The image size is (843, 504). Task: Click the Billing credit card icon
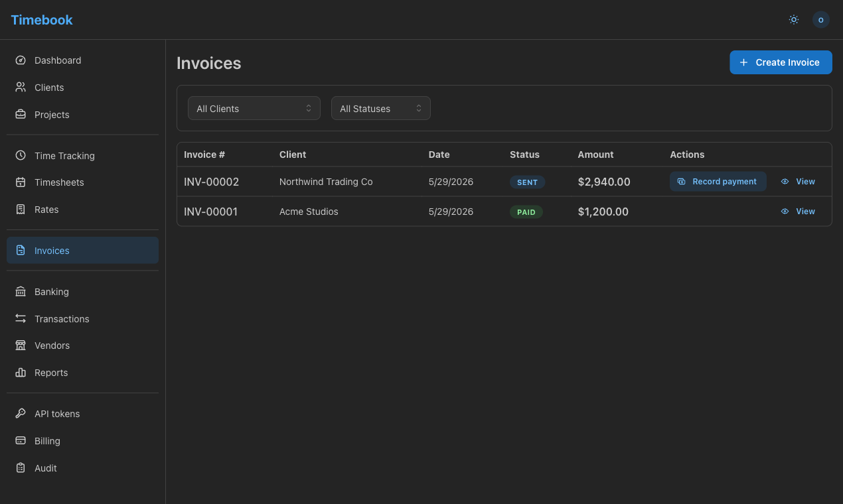coord(21,441)
